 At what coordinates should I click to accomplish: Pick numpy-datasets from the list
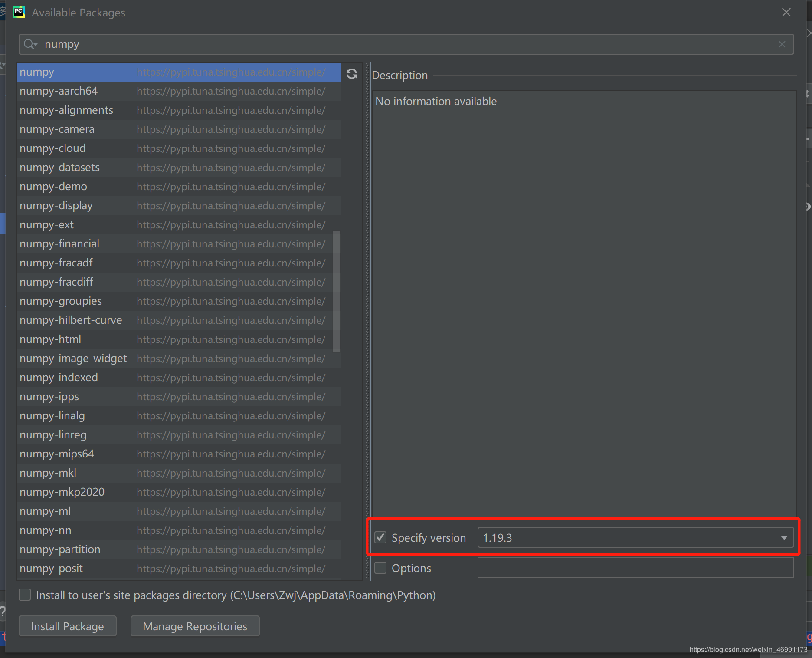tap(179, 168)
